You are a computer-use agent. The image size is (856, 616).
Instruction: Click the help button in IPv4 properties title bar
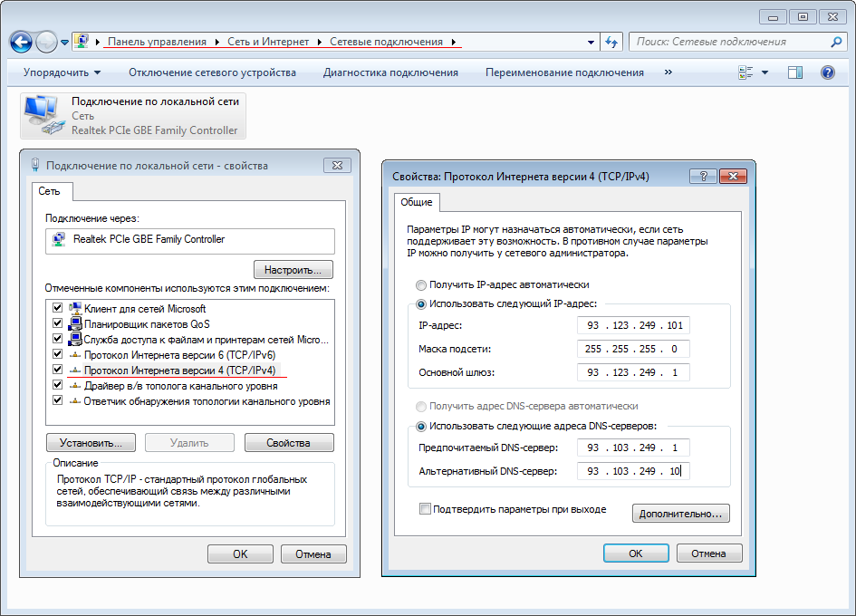[x=703, y=177]
